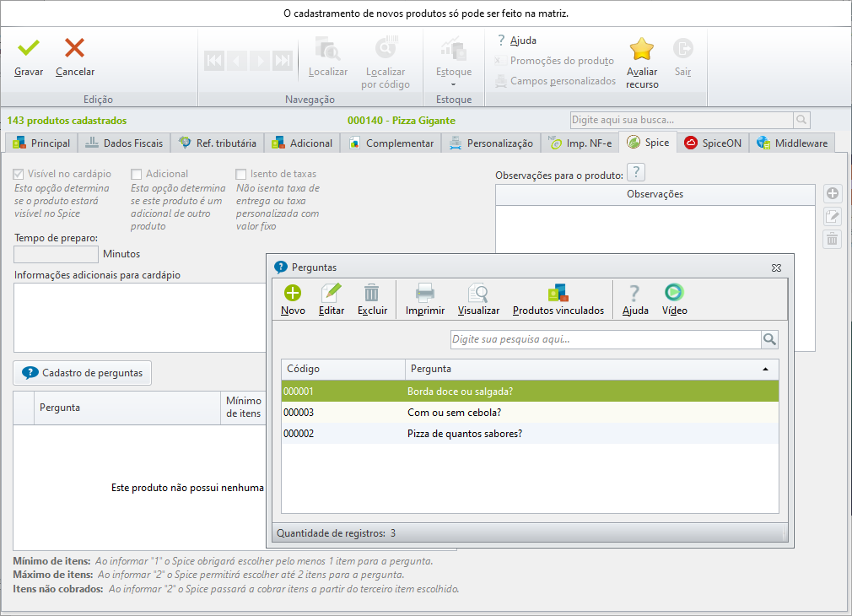Exit using the Sair icon
Image resolution: width=852 pixels, height=616 pixels.
click(x=683, y=57)
